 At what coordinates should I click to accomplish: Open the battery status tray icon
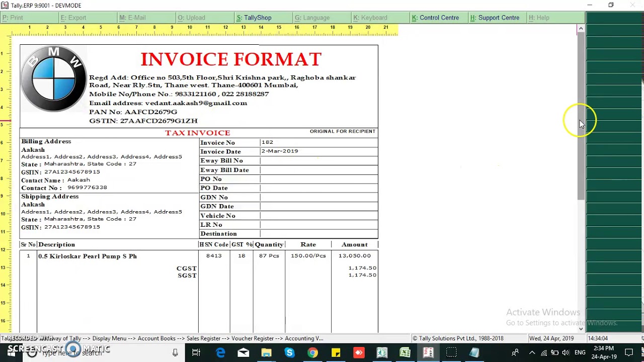point(554,352)
